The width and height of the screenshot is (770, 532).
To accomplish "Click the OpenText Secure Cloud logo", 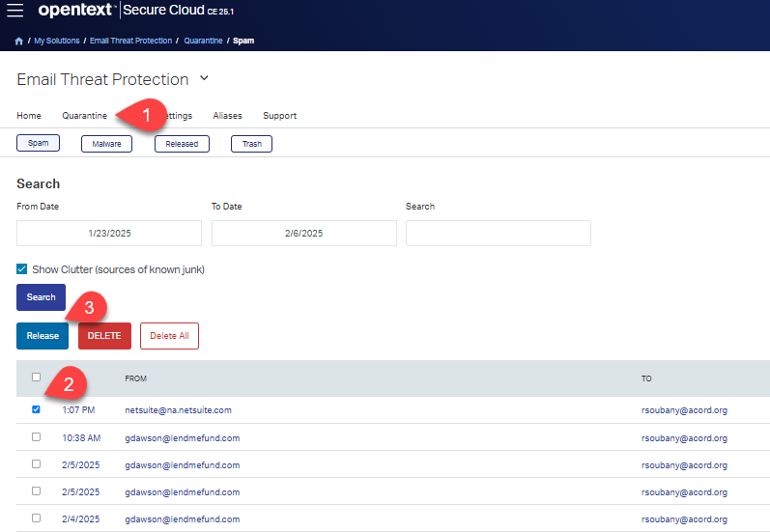I will [x=77, y=11].
